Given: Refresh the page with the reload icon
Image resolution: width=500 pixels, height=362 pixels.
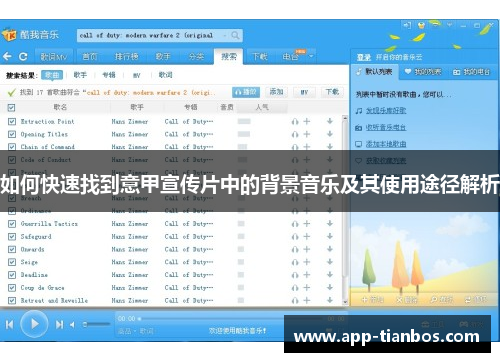Looking at the screenshot, I should (x=23, y=56).
